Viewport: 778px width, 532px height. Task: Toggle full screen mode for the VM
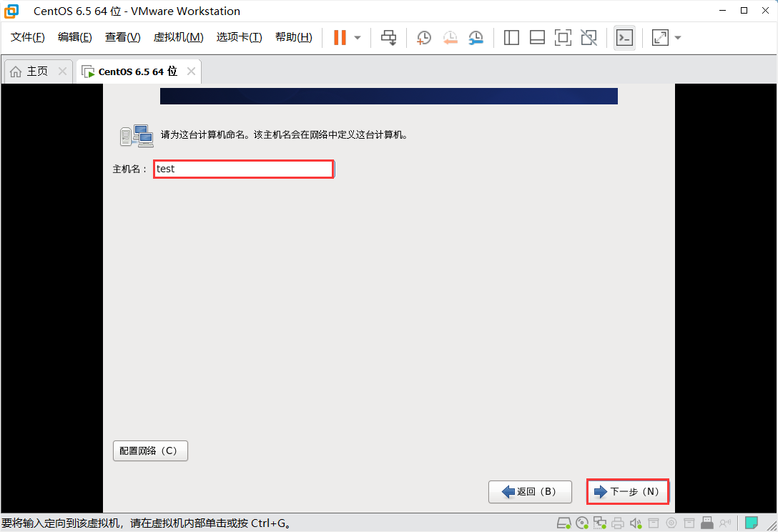tap(563, 37)
